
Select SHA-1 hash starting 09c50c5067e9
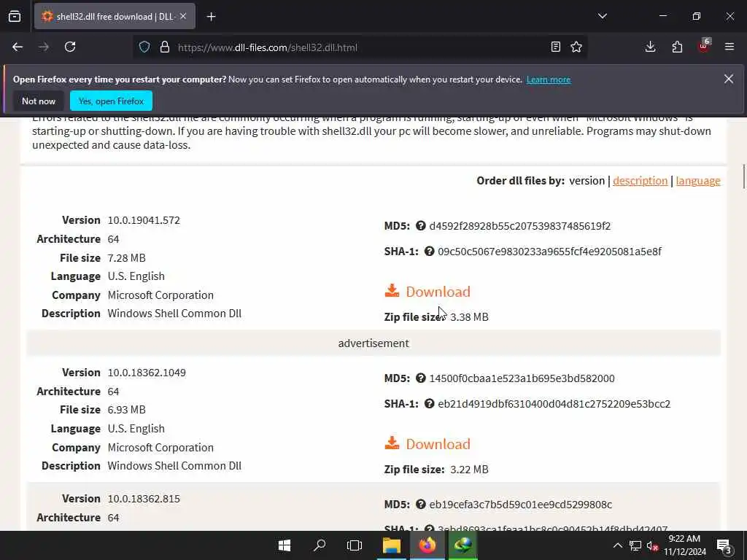(x=549, y=252)
